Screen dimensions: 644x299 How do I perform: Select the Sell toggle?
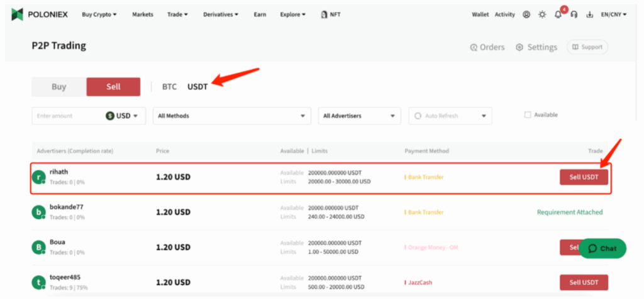point(113,87)
